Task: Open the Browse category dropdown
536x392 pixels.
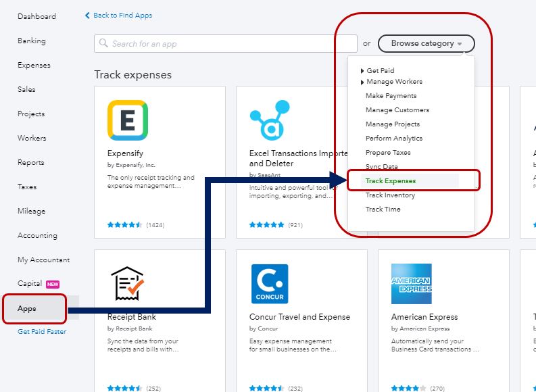Action: tap(427, 43)
